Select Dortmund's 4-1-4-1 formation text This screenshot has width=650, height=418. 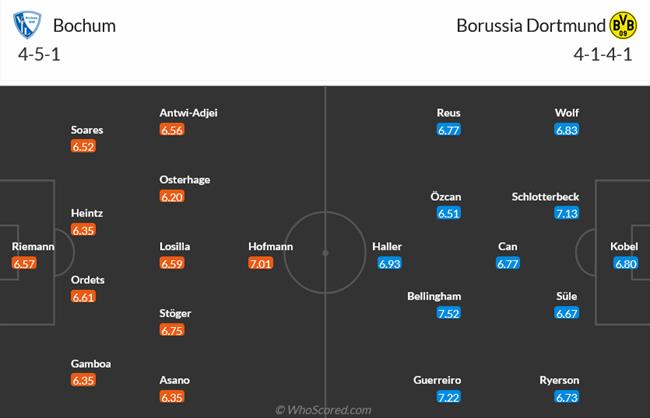click(x=604, y=53)
